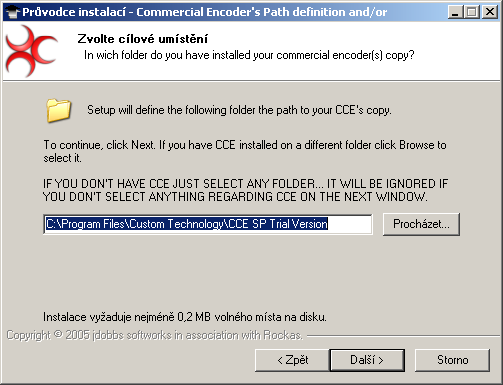Click the separator line beside the copyright text

403,336
